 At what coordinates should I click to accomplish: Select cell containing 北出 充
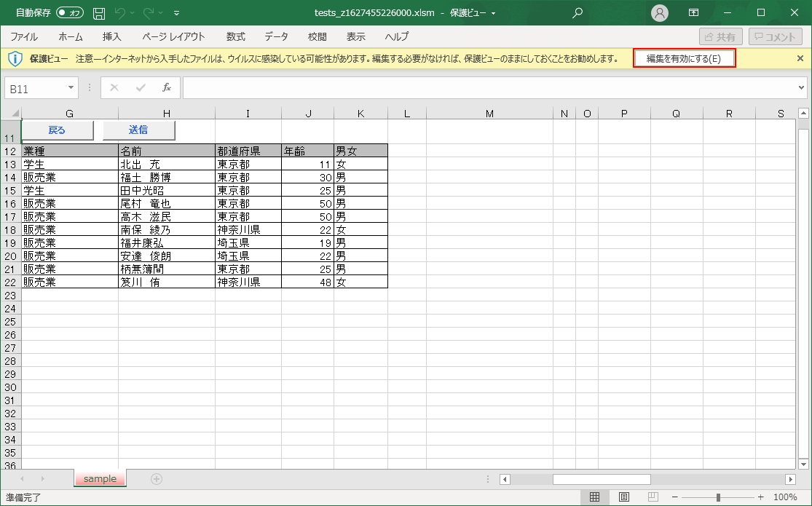tap(167, 165)
